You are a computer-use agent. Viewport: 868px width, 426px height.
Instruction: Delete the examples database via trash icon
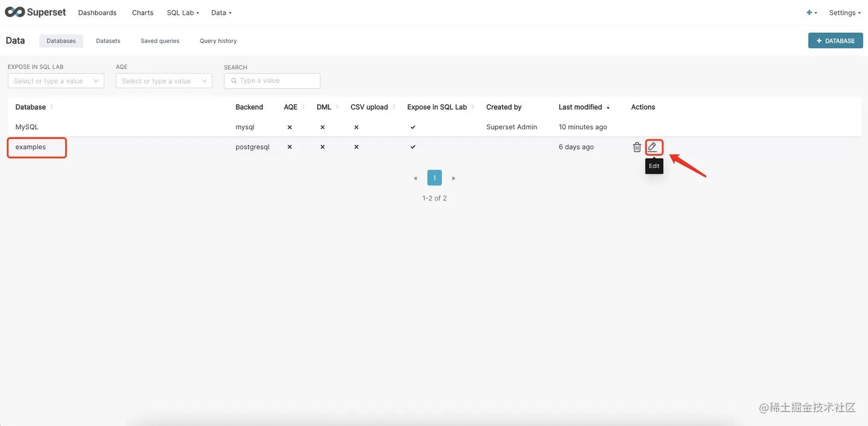point(637,147)
